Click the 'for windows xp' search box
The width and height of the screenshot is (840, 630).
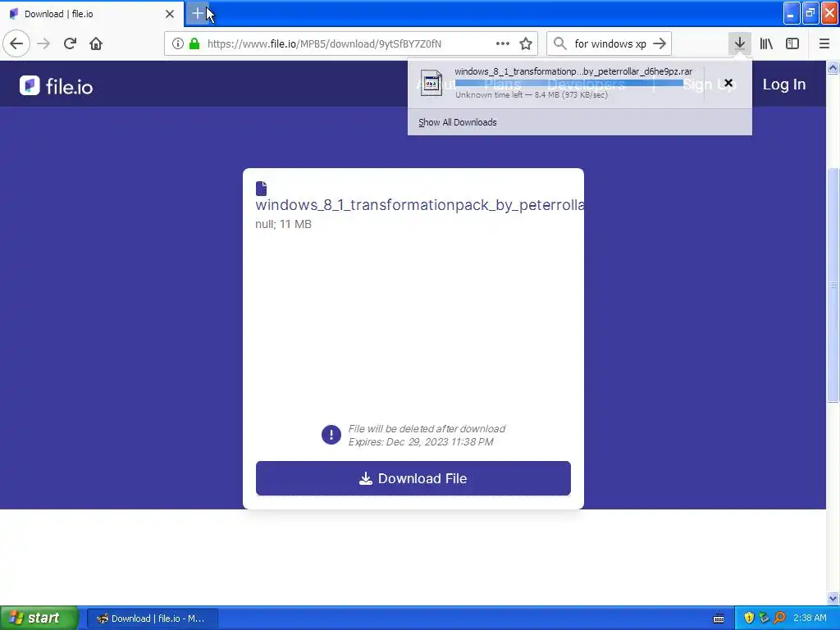[x=610, y=43]
